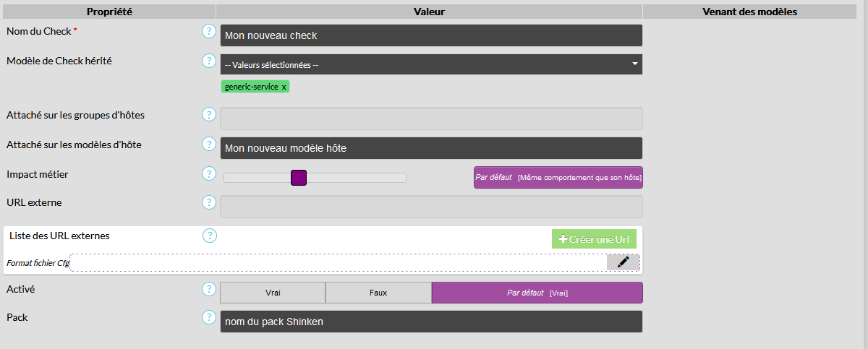The image size is (868, 349).
Task: Open help icon beside URL externe
Action: coord(209,202)
